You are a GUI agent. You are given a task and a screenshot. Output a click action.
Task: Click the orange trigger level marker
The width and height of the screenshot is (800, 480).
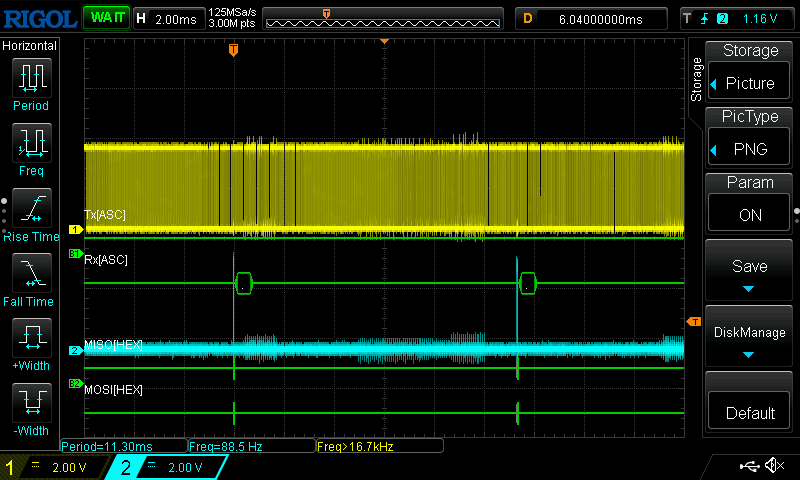click(x=692, y=321)
